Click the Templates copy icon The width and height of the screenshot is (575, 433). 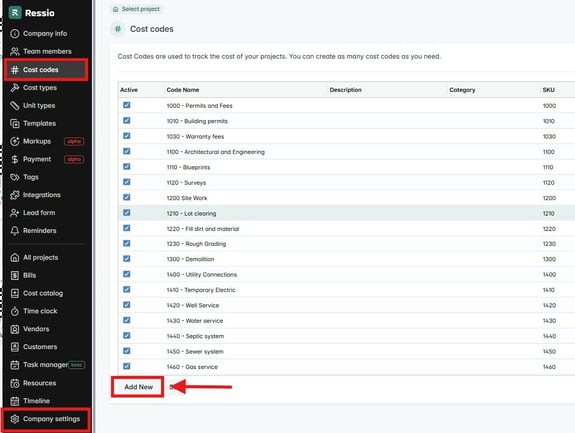(x=15, y=124)
